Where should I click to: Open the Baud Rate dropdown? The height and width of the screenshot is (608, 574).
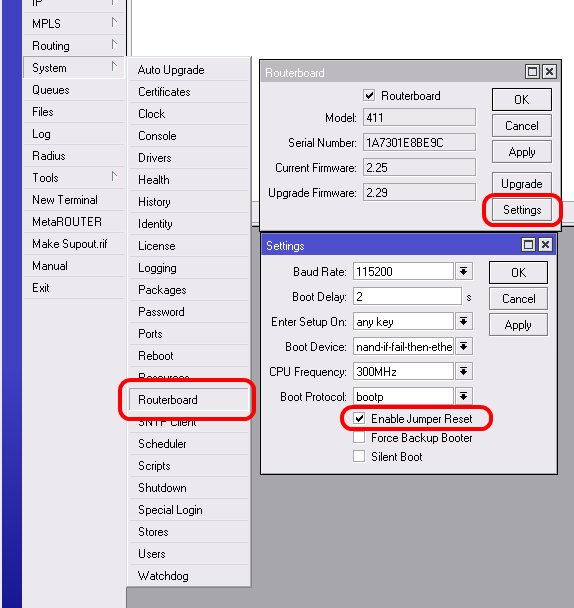click(x=463, y=271)
